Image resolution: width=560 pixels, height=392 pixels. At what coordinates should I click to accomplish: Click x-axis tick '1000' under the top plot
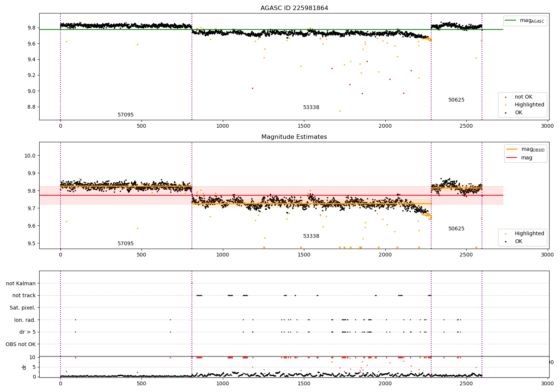223,126
